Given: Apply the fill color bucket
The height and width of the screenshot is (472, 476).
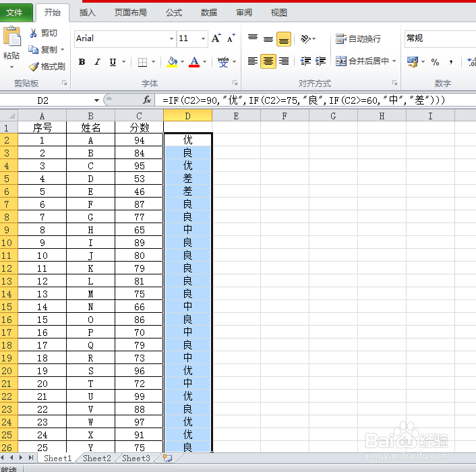Looking at the screenshot, I should click(172, 62).
